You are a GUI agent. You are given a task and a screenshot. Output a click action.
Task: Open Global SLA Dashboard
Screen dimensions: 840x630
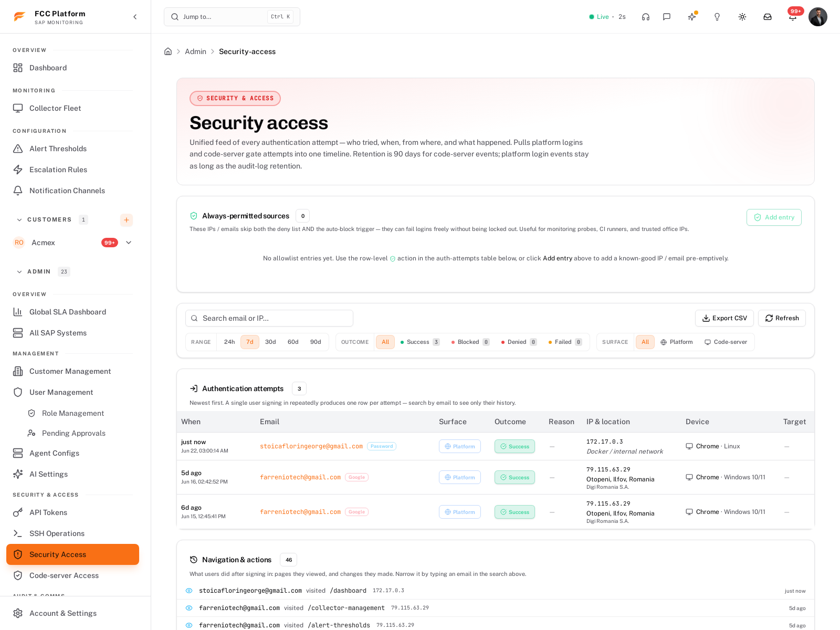click(x=72, y=312)
